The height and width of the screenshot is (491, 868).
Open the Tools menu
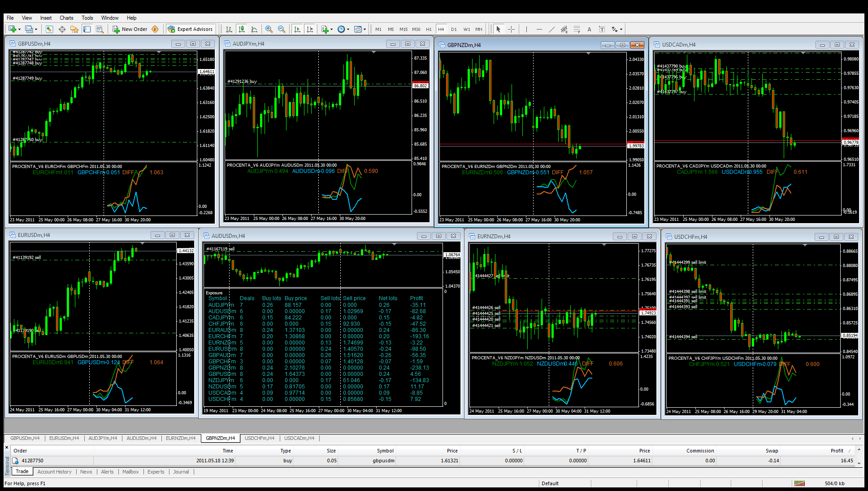(x=87, y=18)
